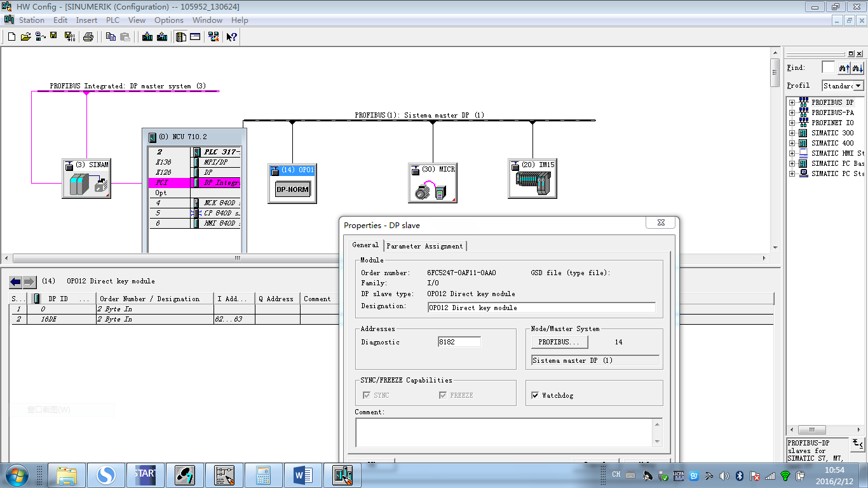Viewport: 868px width, 488px height.
Task: Expand the SIMATIC 300 catalog node
Action: [792, 133]
